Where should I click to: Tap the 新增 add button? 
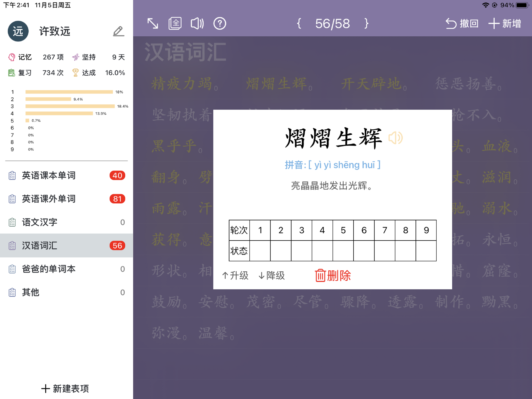(x=505, y=24)
